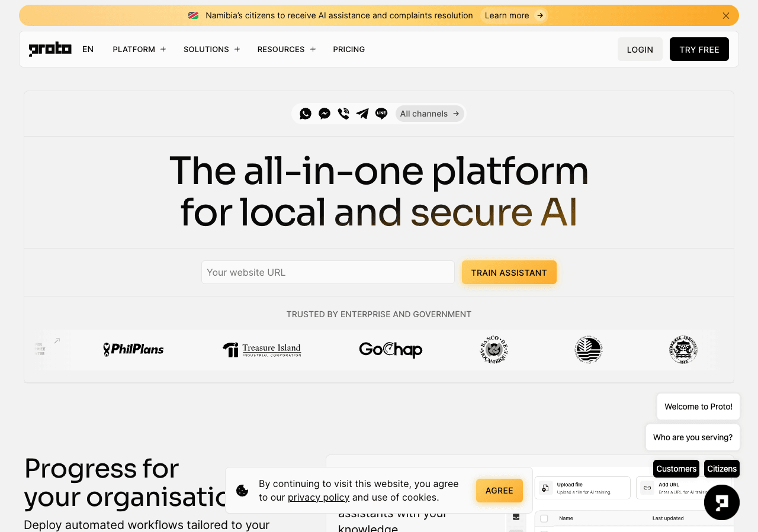
Task: Open the Telegram channel icon
Action: tap(362, 114)
